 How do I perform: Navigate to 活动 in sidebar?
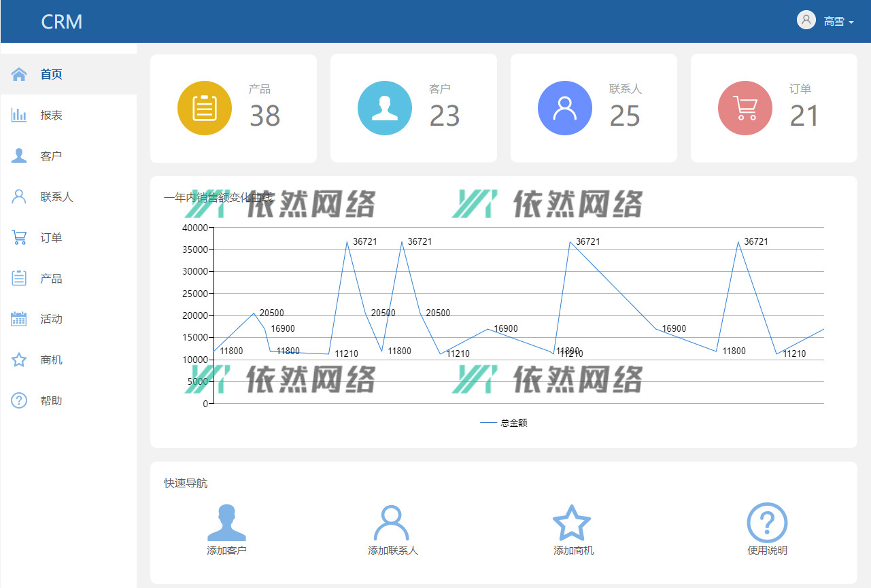51,319
